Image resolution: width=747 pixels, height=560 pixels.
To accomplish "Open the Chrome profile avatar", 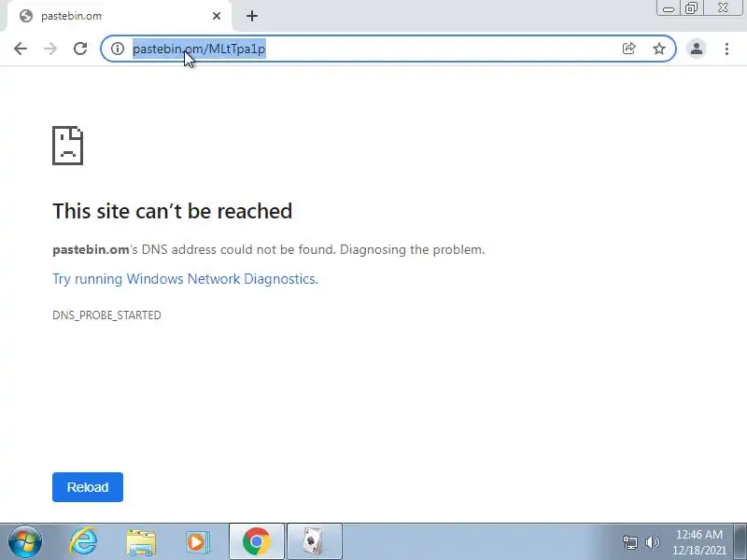I will pyautogui.click(x=697, y=49).
